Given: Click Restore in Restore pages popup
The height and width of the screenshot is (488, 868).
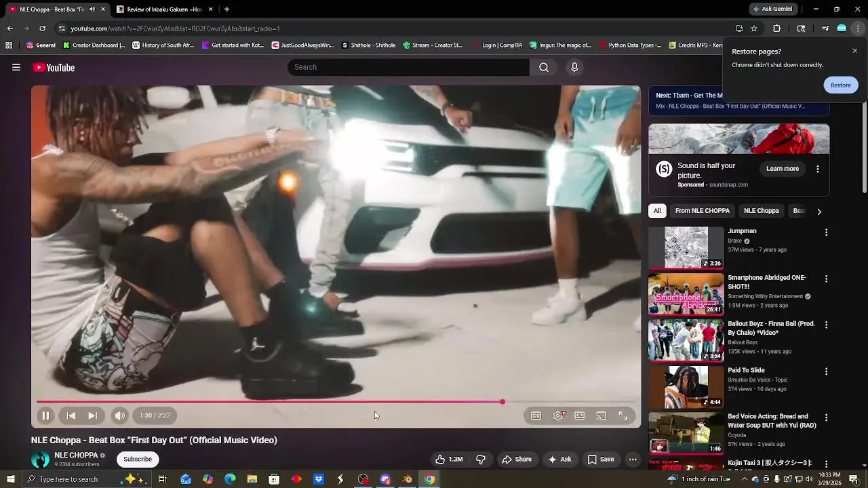Looking at the screenshot, I should 841,85.
